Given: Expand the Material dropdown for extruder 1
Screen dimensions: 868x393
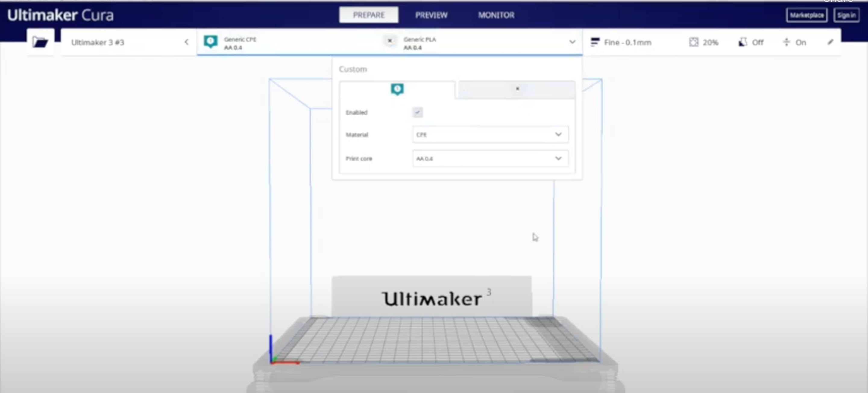Looking at the screenshot, I should pyautogui.click(x=558, y=135).
